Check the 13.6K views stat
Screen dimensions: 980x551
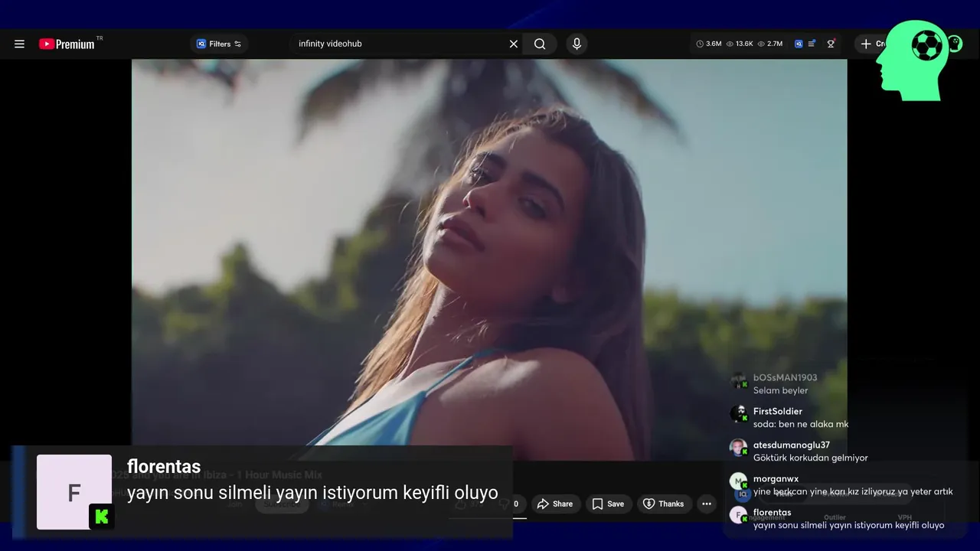(x=740, y=44)
